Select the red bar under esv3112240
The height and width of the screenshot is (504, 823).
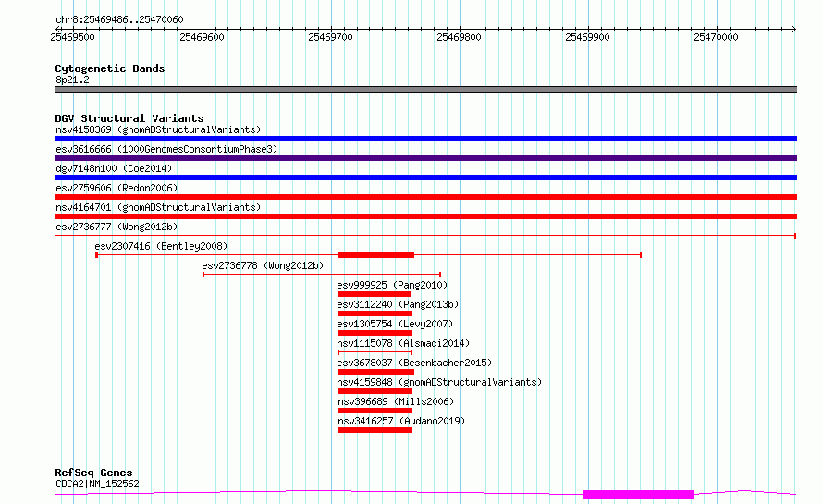coord(375,313)
